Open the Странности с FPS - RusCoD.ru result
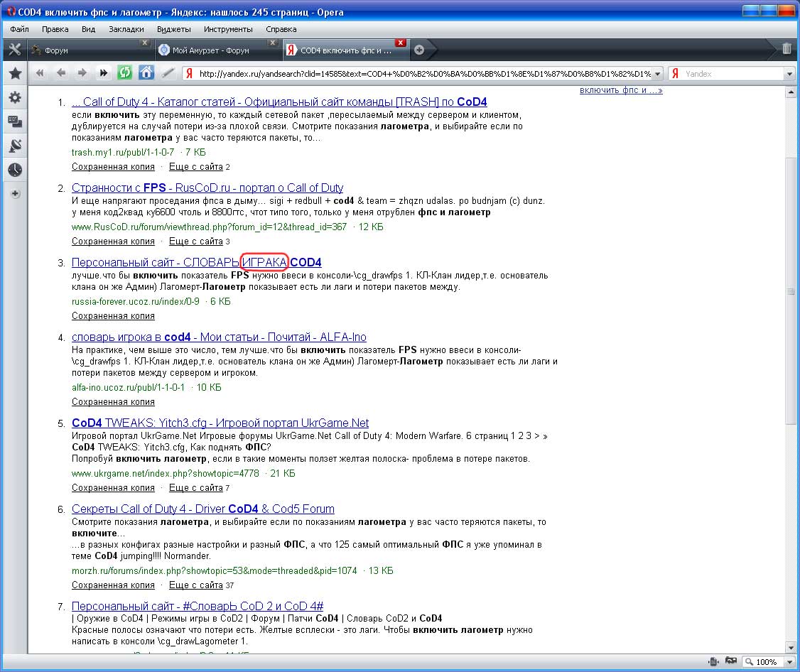800x672 pixels. (x=207, y=188)
